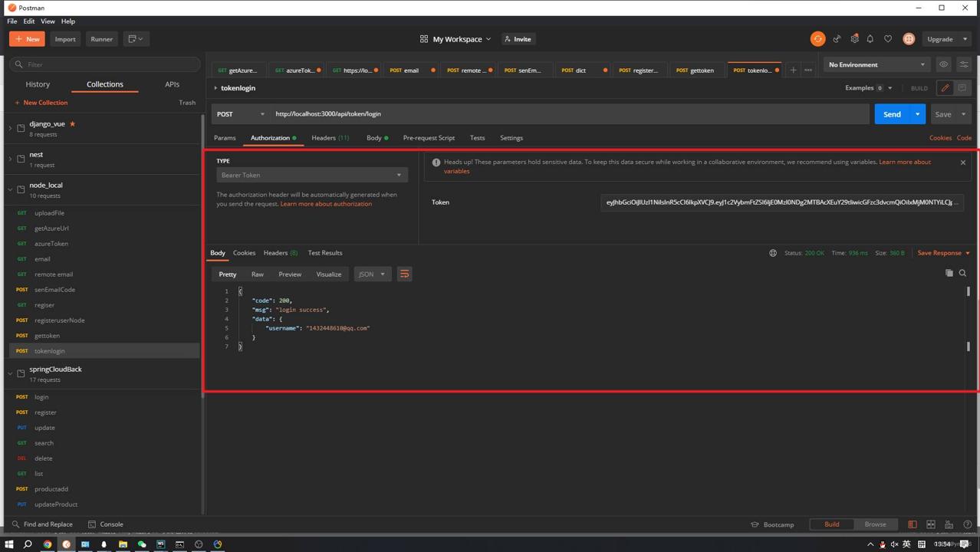Click the Send button

tap(892, 114)
